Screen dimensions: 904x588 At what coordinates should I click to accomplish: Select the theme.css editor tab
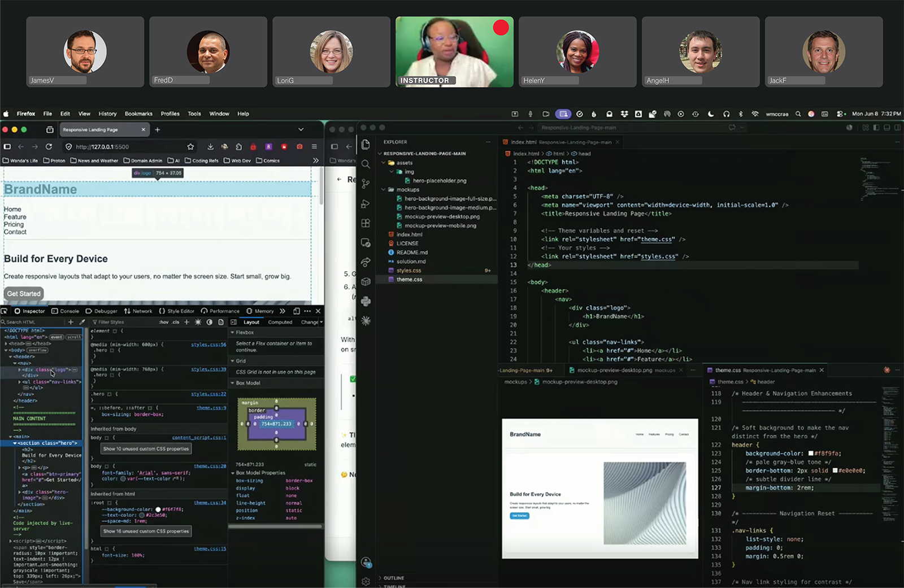pyautogui.click(x=764, y=371)
